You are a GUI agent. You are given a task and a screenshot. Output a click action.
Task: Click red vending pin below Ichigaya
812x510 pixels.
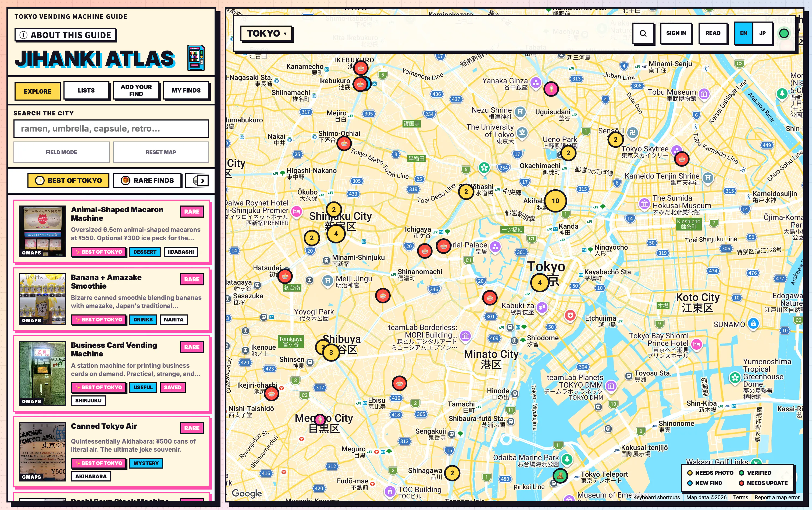click(425, 251)
